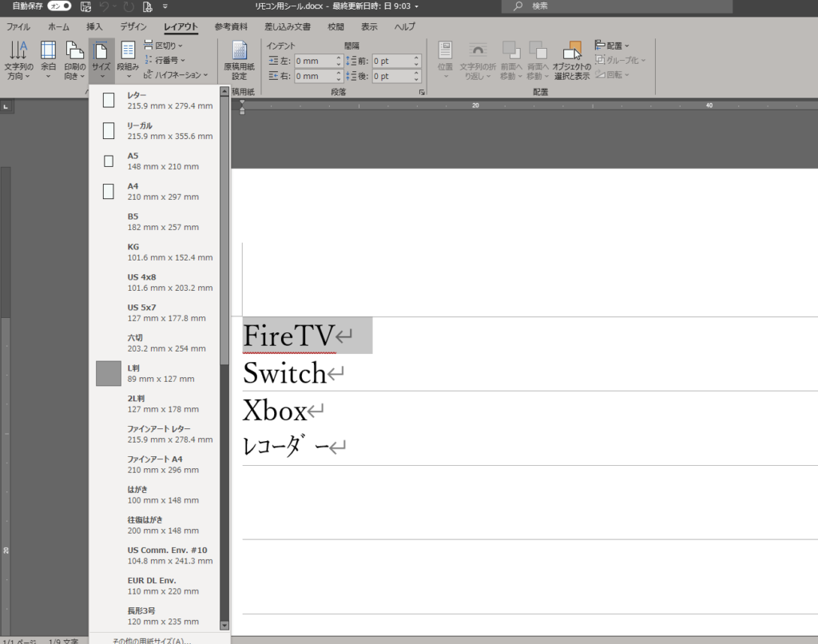
Task: Click the right indent 右 input field
Action: point(315,76)
